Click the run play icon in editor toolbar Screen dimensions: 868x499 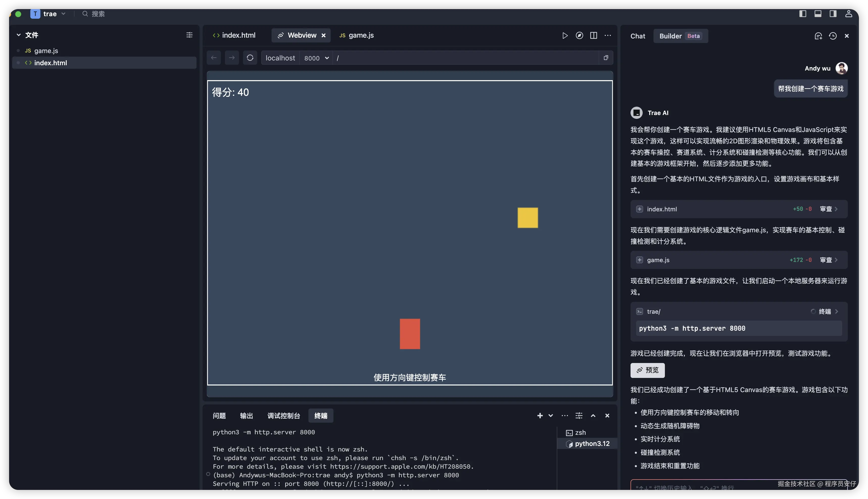click(565, 36)
